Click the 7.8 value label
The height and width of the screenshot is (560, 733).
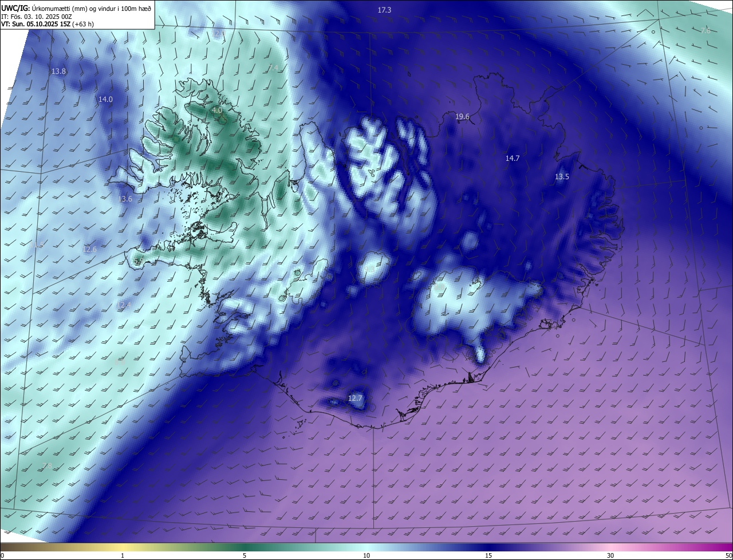[47, 466]
